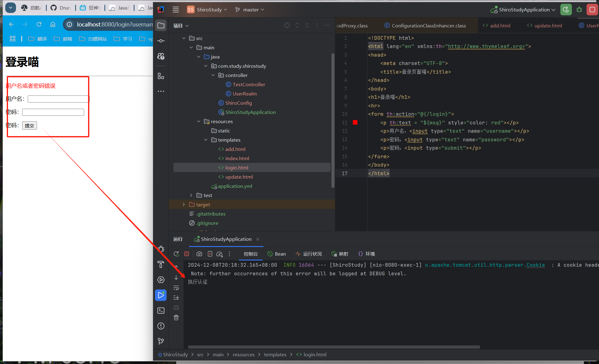This screenshot has width=599, height=364.
Task: Switch to the add.html editor tab
Action: point(496,26)
